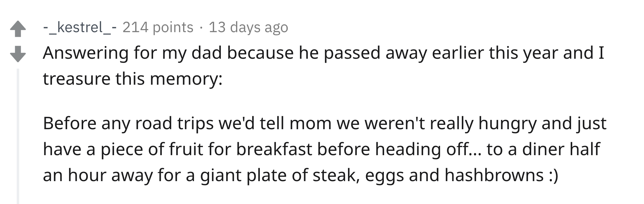This screenshot has height=204, width=644.
Task: Downvote the comment by -_kestrel_-
Action: (x=18, y=54)
